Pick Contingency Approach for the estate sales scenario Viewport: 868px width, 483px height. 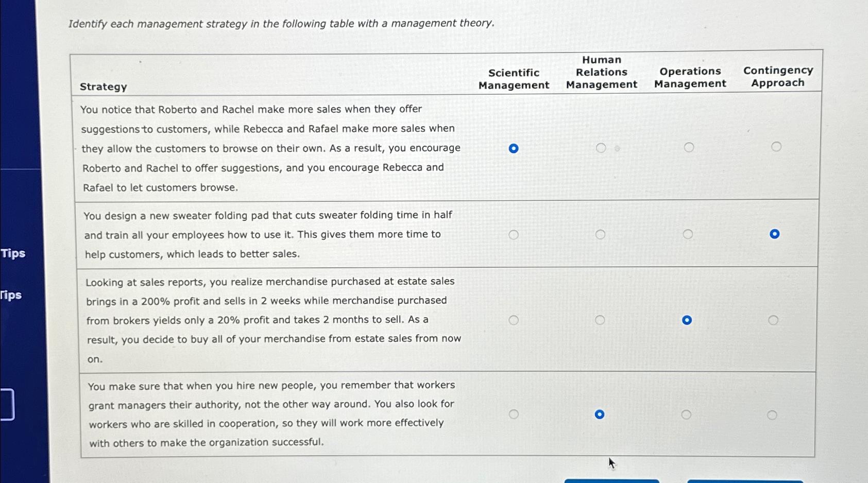click(773, 320)
